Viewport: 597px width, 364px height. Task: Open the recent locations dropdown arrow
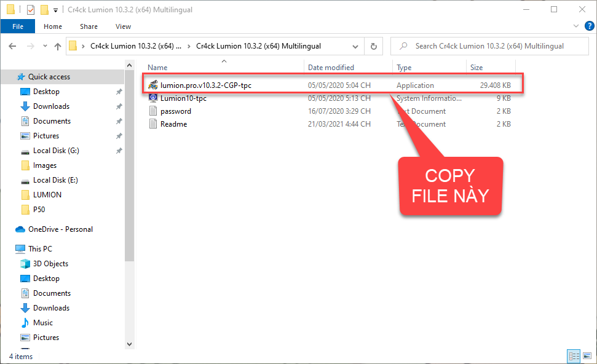click(x=44, y=46)
